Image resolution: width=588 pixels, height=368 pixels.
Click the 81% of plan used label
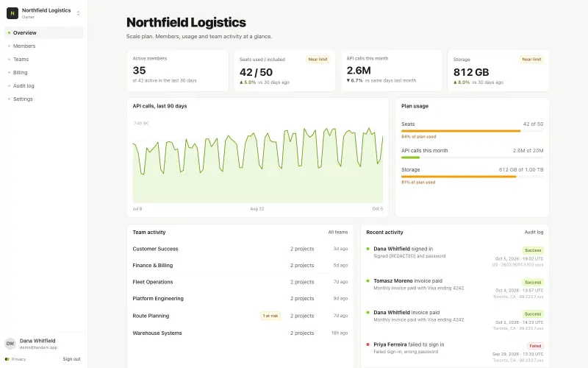[x=418, y=182]
